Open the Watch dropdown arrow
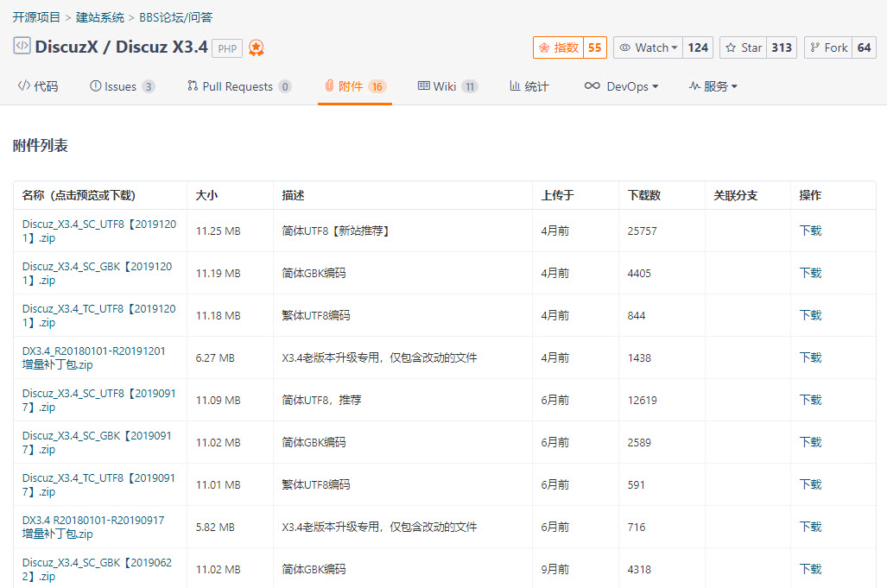Viewport: 887px width, 588px height. (672, 47)
